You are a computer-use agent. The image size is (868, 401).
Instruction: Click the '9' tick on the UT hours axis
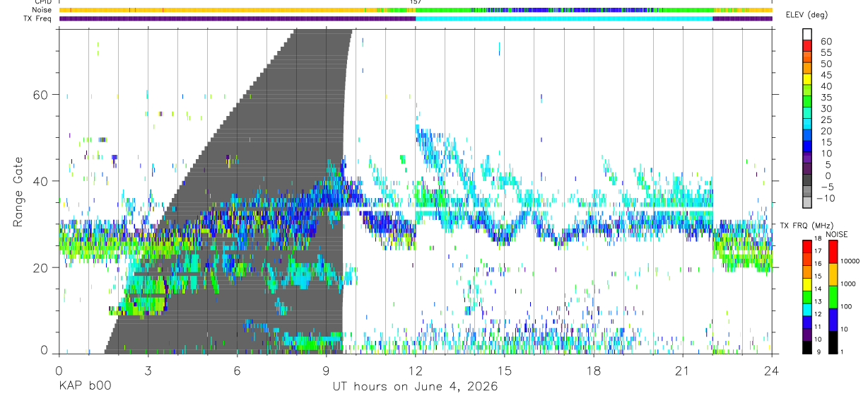327,370
